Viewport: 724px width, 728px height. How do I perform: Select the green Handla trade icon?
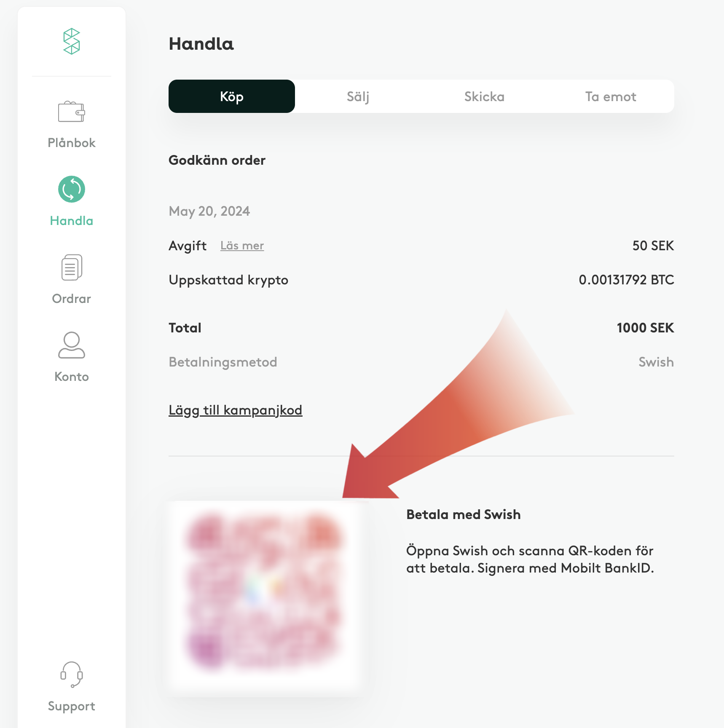click(x=72, y=189)
